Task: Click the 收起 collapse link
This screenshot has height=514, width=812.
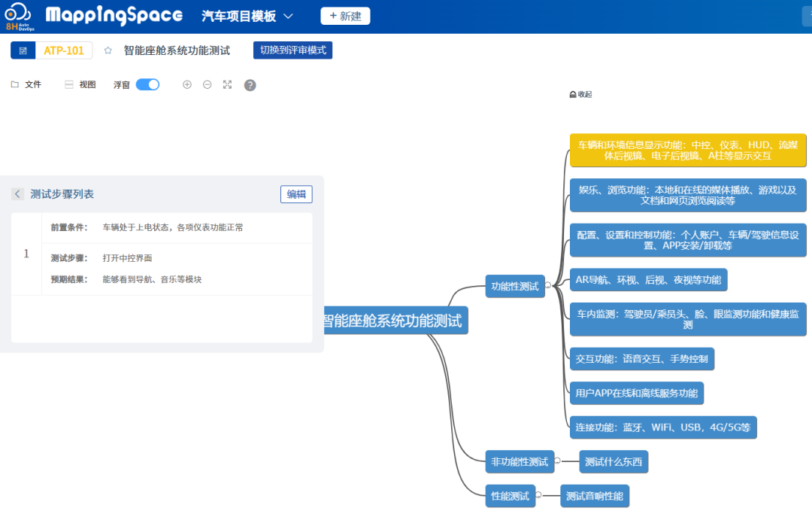Action: click(x=580, y=94)
